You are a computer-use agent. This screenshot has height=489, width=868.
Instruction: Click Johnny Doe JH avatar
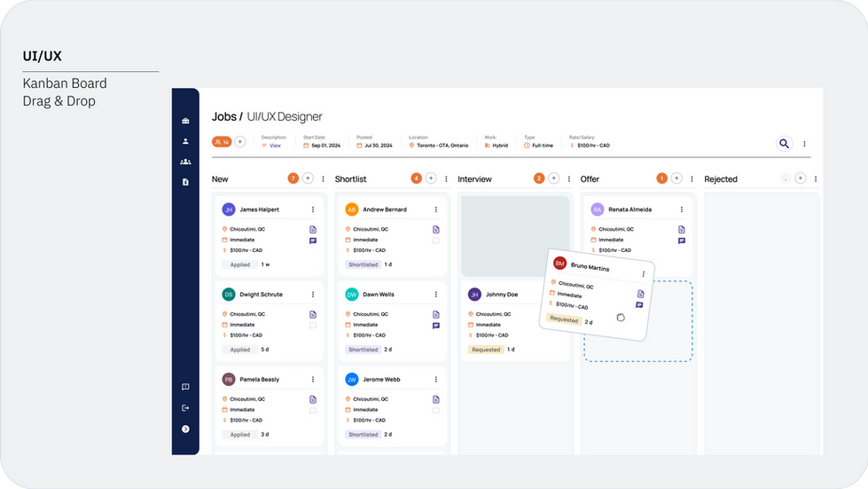[474, 295]
